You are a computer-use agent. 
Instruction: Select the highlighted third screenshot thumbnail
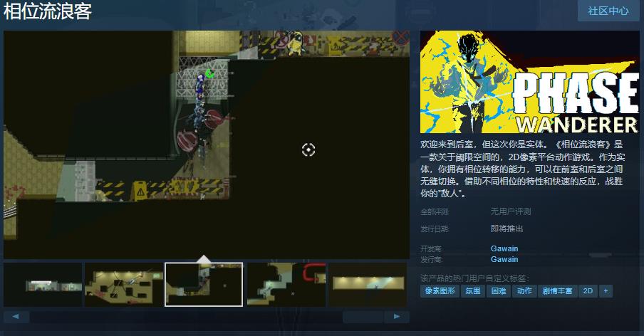204,285
